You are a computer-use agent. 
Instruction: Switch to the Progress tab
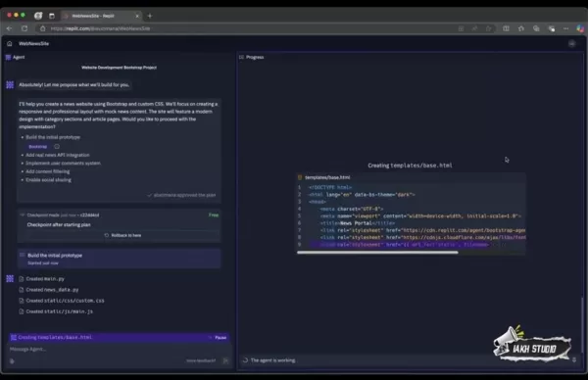[252, 57]
